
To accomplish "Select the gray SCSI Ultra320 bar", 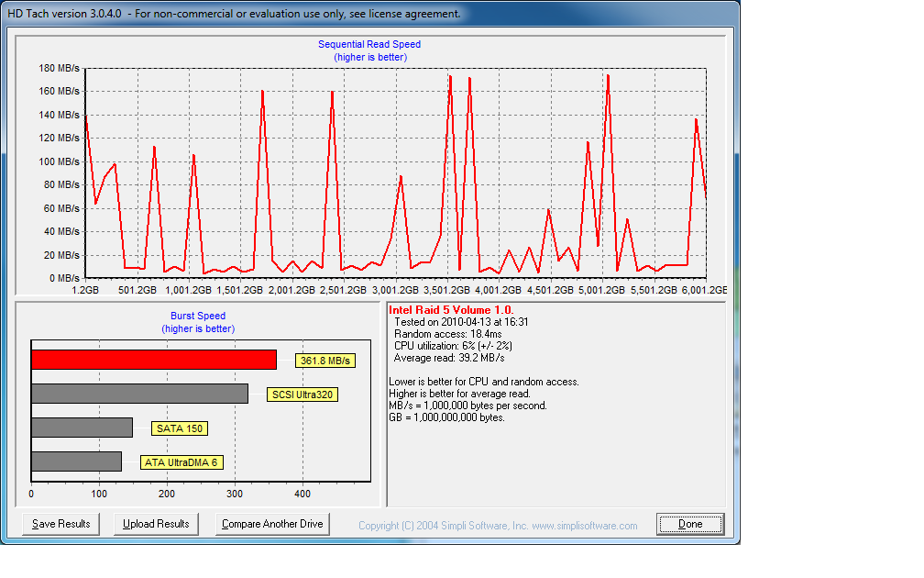I will [x=139, y=394].
